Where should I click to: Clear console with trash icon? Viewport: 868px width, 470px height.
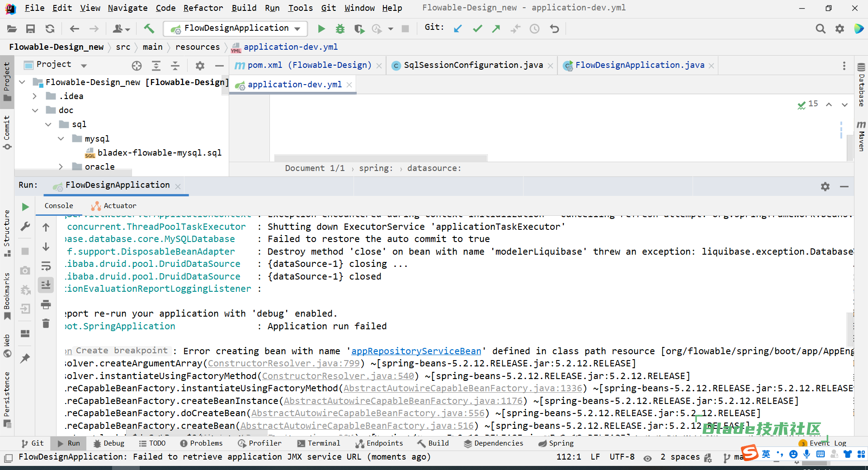click(x=46, y=323)
